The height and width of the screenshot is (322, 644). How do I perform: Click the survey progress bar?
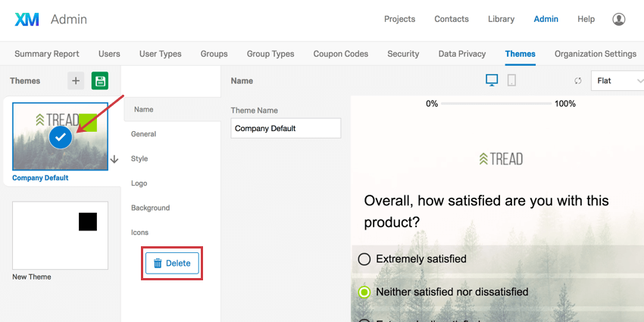496,104
